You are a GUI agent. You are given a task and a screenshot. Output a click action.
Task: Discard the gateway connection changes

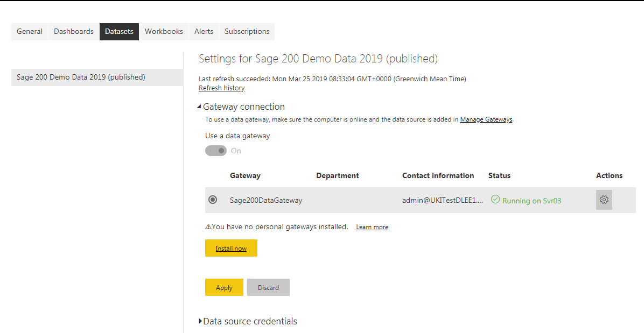(x=268, y=287)
